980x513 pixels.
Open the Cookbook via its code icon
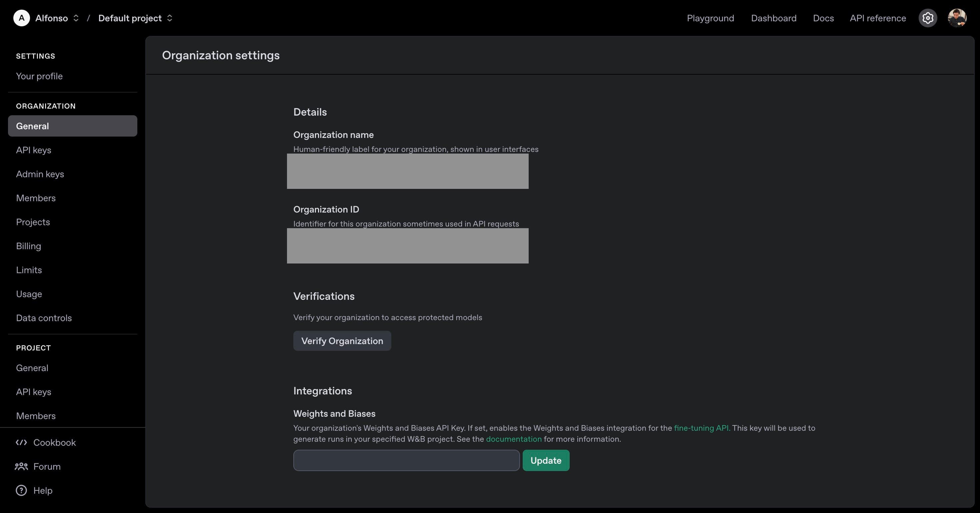(21, 442)
